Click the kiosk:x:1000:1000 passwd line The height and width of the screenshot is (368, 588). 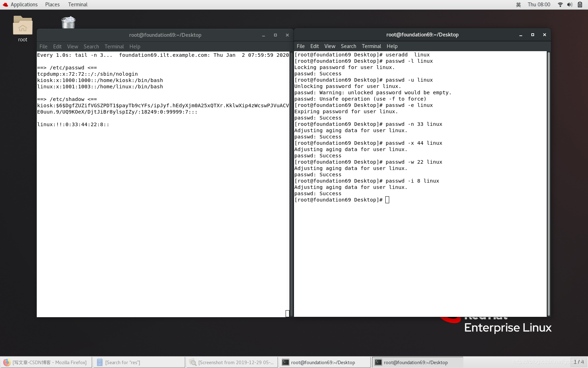click(100, 80)
